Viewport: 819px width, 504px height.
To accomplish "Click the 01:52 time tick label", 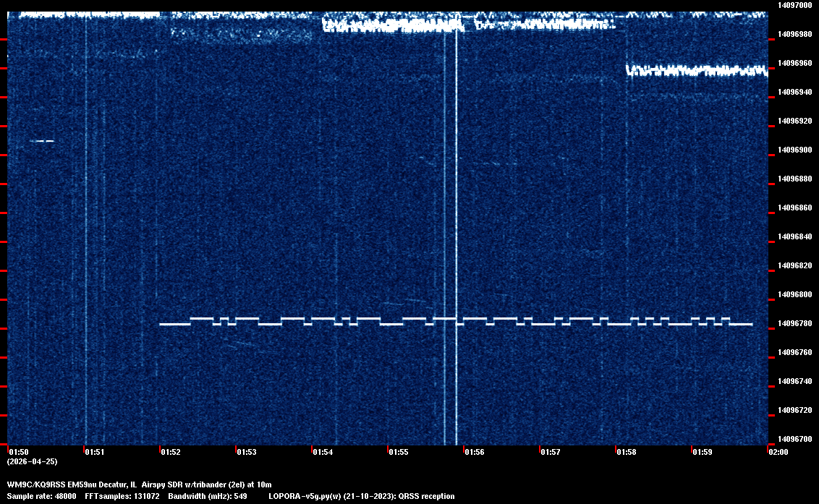I will click(x=170, y=452).
